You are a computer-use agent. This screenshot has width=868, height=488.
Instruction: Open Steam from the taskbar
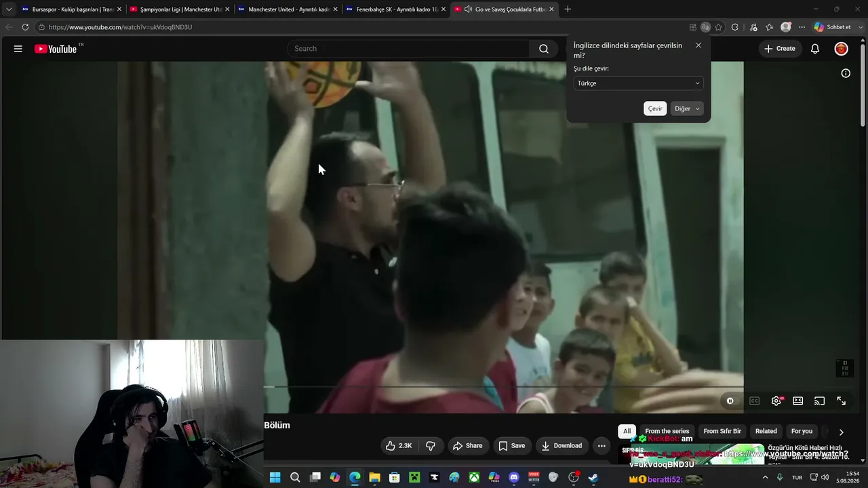tap(593, 477)
